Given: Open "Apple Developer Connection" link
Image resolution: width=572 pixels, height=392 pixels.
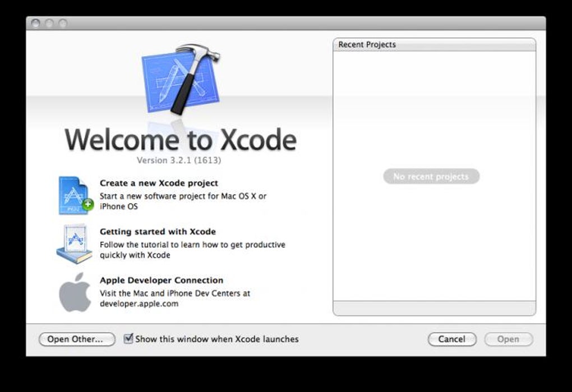Looking at the screenshot, I should point(162,280).
